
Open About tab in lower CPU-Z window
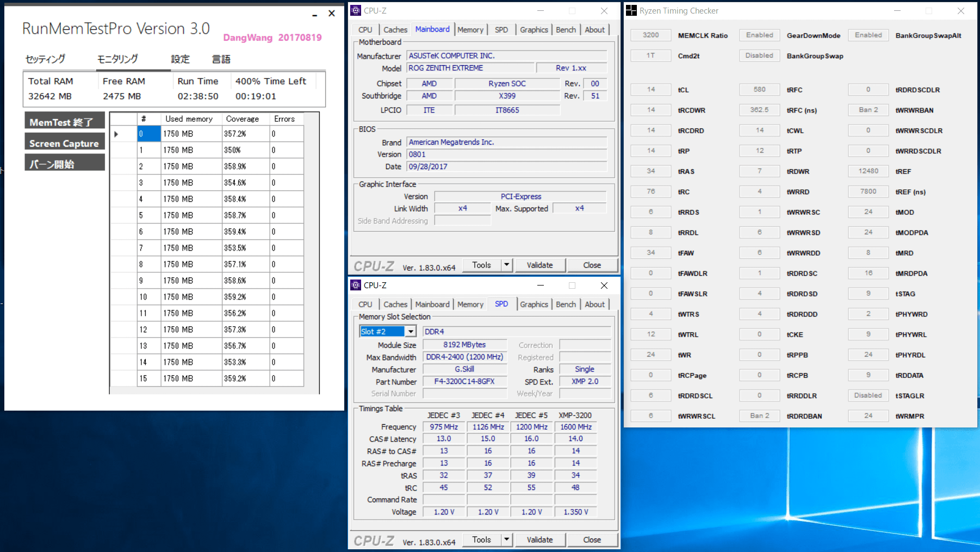click(594, 305)
